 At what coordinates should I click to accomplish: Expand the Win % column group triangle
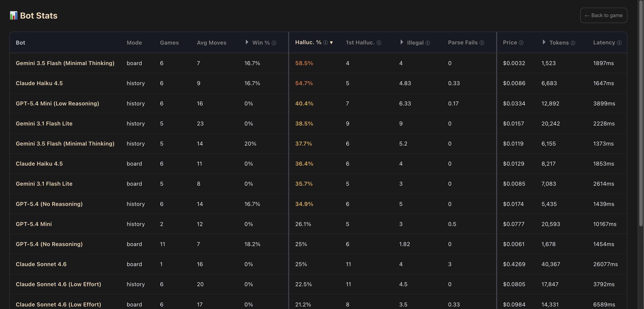coord(247,42)
